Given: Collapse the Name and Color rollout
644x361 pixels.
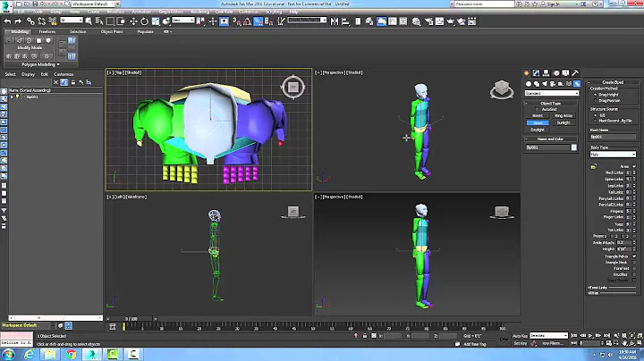Looking at the screenshot, I should (527, 139).
